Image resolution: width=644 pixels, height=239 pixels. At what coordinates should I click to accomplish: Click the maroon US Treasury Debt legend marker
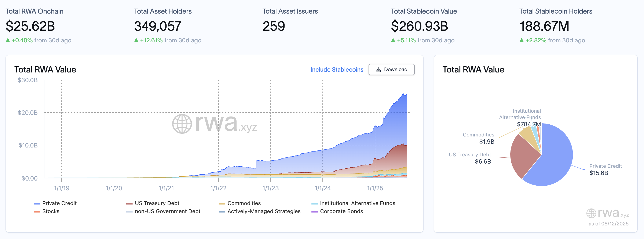(129, 203)
